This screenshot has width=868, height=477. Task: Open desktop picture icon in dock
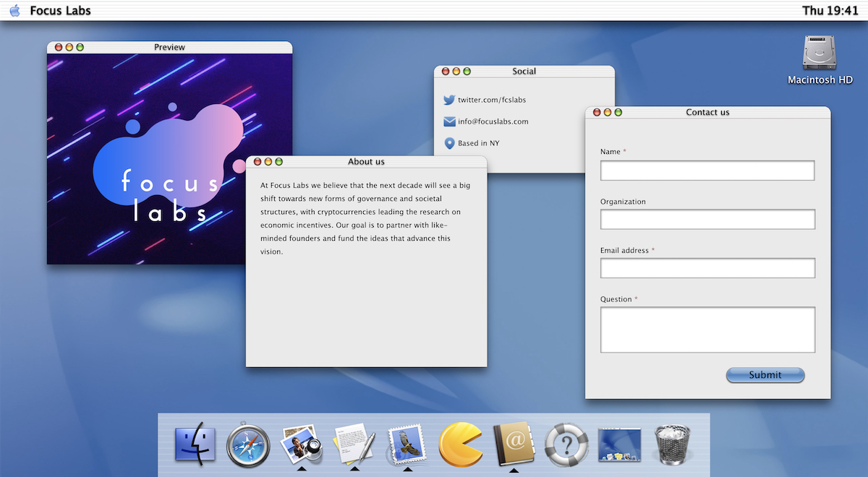click(620, 444)
